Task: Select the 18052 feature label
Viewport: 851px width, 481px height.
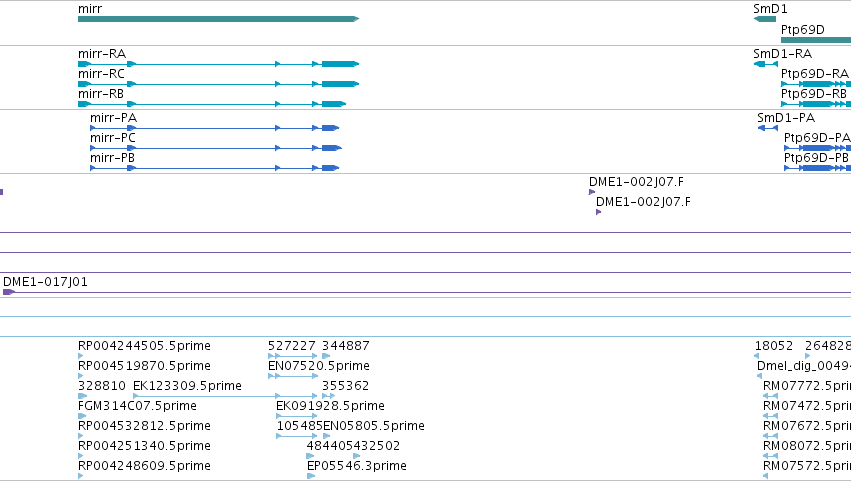Action: pos(774,346)
